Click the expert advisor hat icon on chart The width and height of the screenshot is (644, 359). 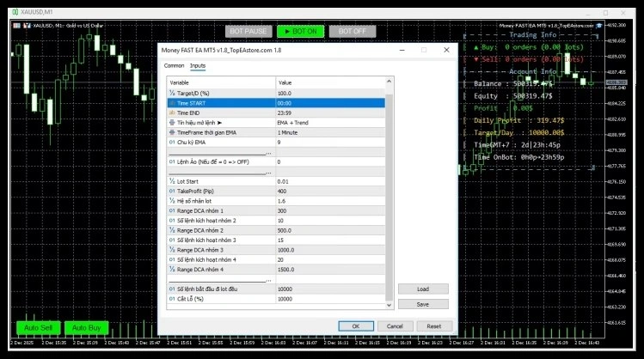pyautogui.click(x=601, y=25)
